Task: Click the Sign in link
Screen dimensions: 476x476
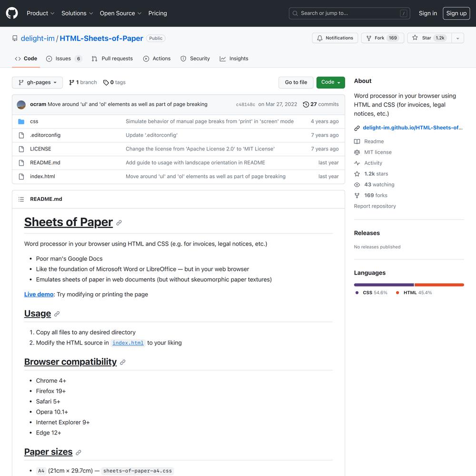Action: pyautogui.click(x=428, y=13)
